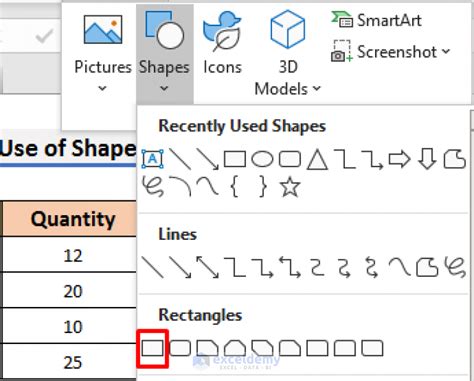Select the cell containing 20
Viewport: 474px width, 381px height.
[69, 290]
